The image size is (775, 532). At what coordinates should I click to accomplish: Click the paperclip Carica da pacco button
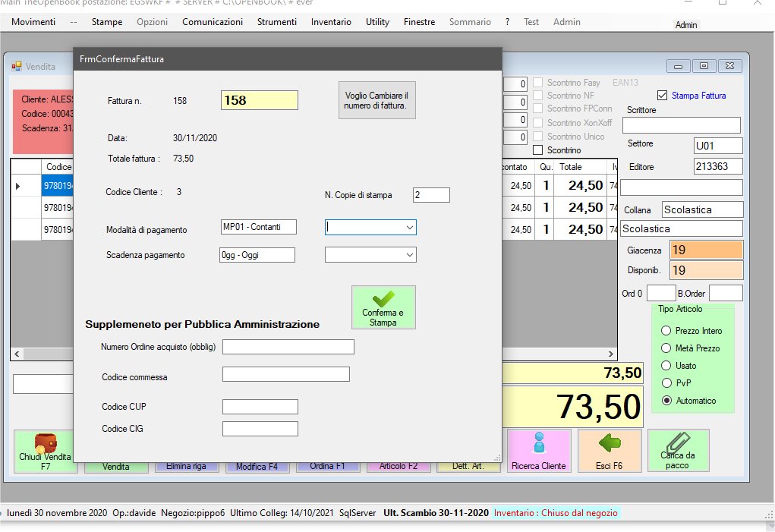678,451
